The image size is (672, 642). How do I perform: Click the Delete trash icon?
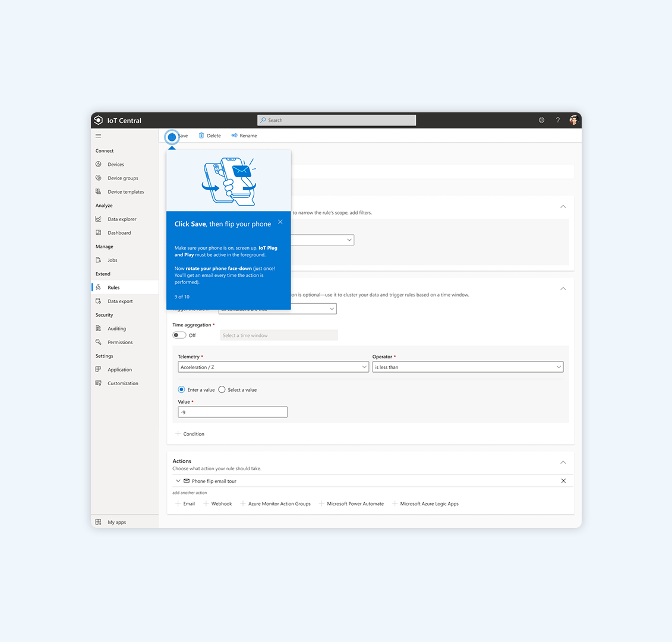[201, 136]
